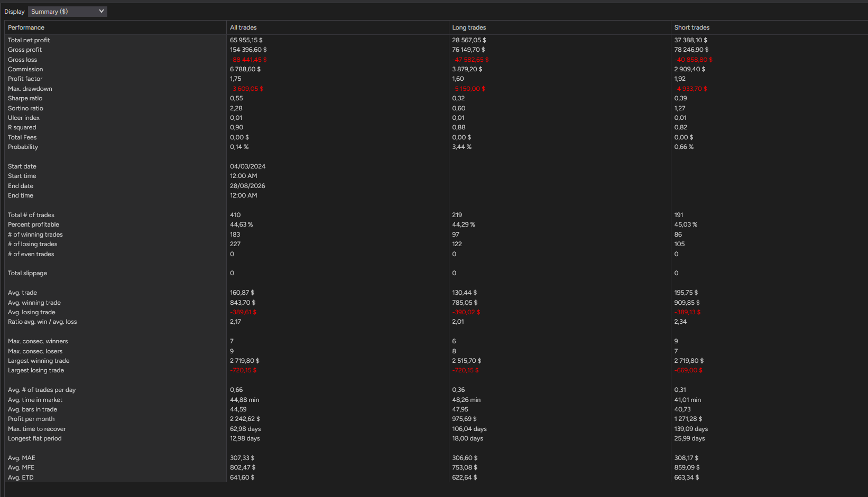Click Short trades largest losing trade -669,00 $
This screenshot has width=868, height=497.
(689, 370)
